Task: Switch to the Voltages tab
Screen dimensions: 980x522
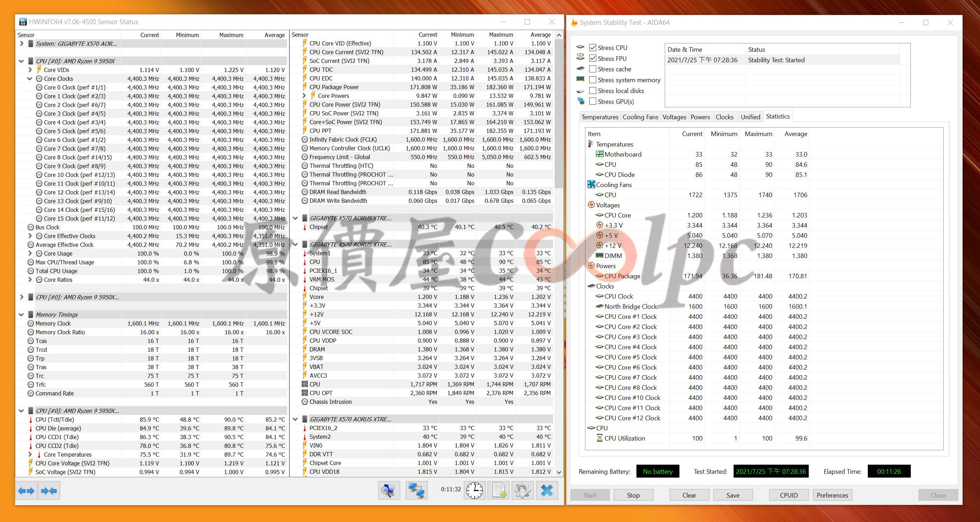Action: pos(674,117)
